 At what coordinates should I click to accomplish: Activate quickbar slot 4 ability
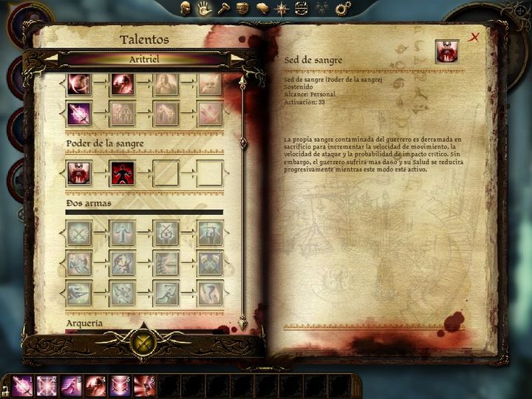[95, 386]
